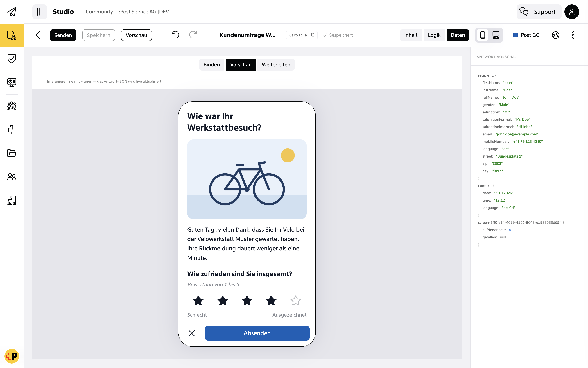Open the monitor certificate sidebar icon
This screenshot has width=588, height=368.
click(12, 82)
